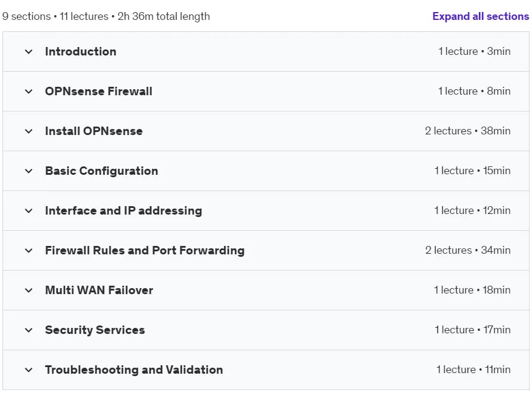Open the OPNsense Firewall section heading

(99, 91)
